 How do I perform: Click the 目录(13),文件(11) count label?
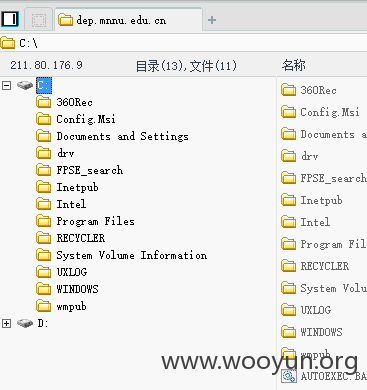coord(186,66)
